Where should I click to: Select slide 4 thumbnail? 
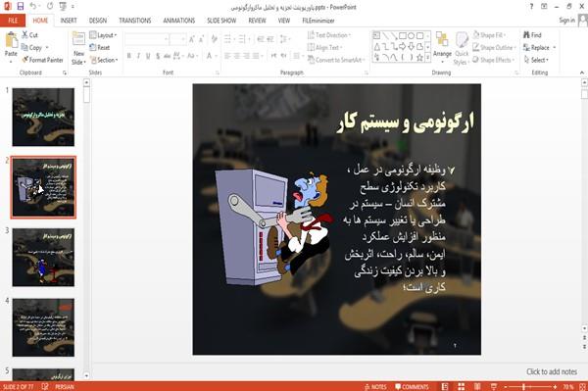coord(43,327)
